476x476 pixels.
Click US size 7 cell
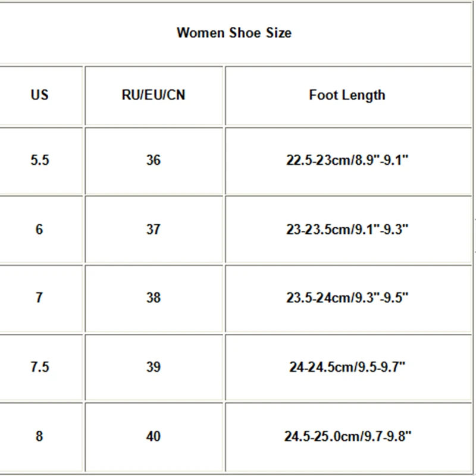coord(39,297)
